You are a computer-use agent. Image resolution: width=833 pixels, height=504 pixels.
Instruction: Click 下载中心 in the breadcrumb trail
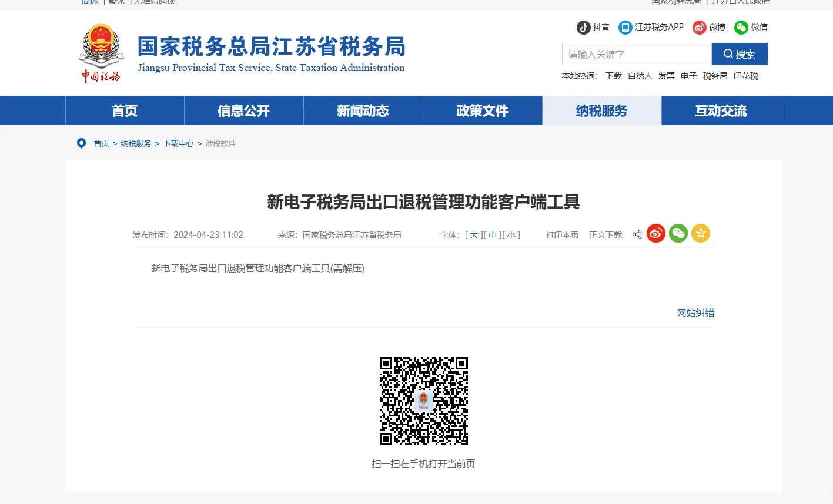(x=178, y=143)
